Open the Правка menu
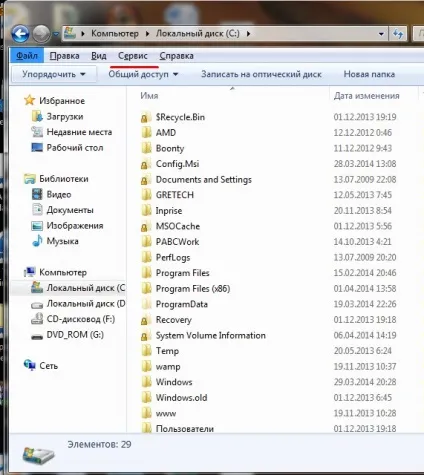424x475 pixels. coord(64,56)
